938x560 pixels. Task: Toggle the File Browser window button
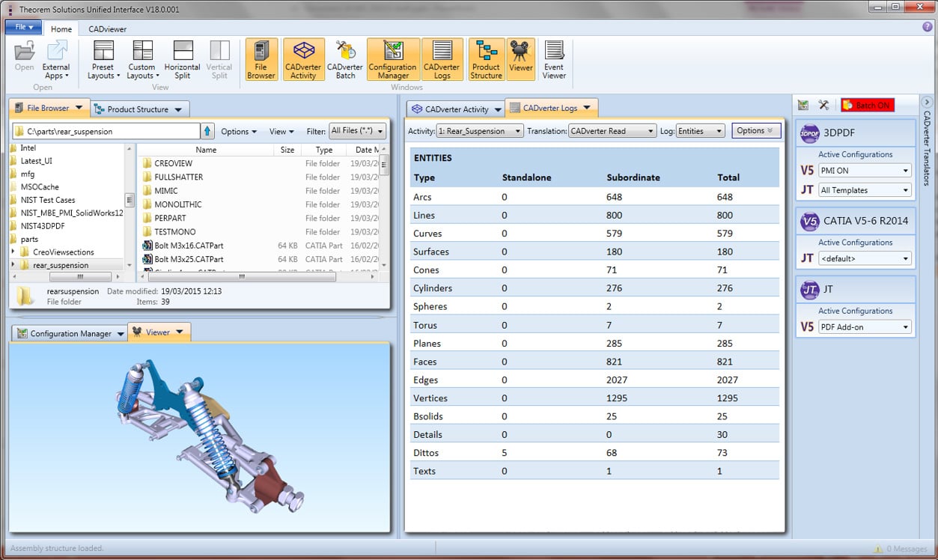pyautogui.click(x=261, y=60)
